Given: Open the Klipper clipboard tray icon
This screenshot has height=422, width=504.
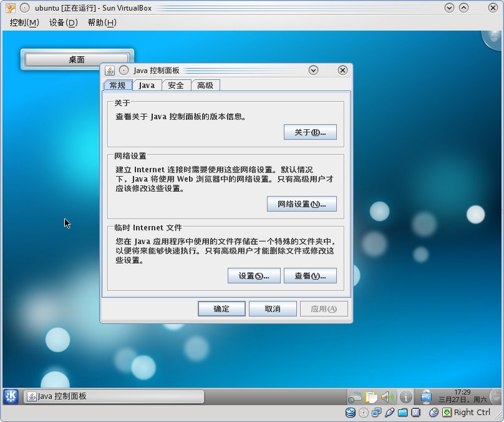Looking at the screenshot, I should click(x=371, y=397).
